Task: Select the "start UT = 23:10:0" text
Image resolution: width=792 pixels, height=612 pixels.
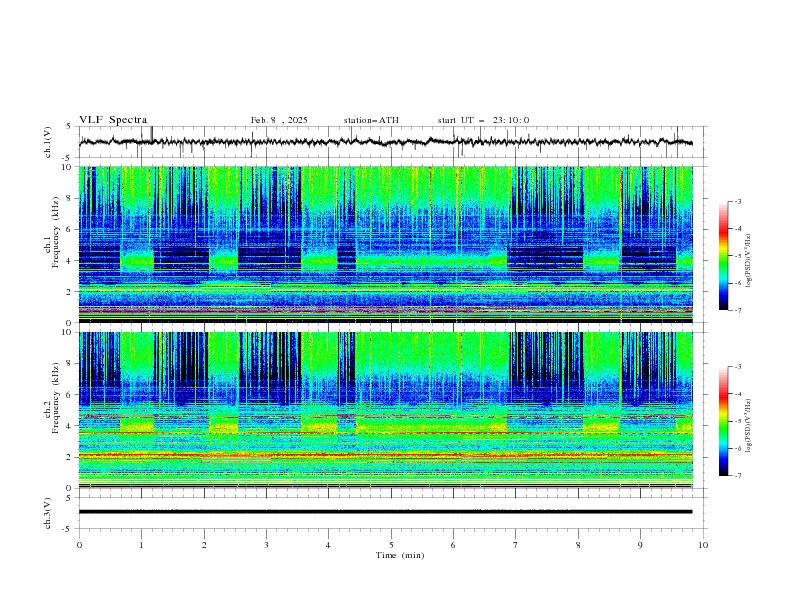Action: (x=483, y=120)
